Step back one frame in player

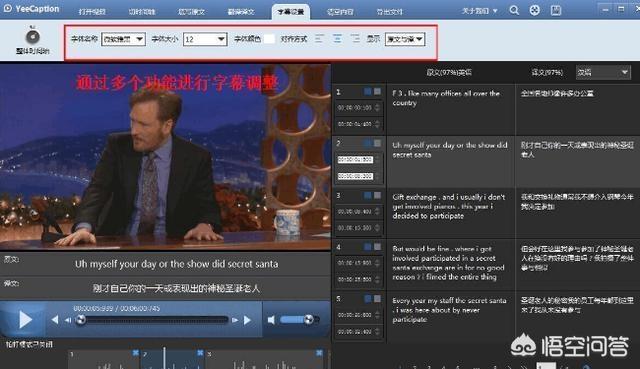pyautogui.click(x=68, y=320)
